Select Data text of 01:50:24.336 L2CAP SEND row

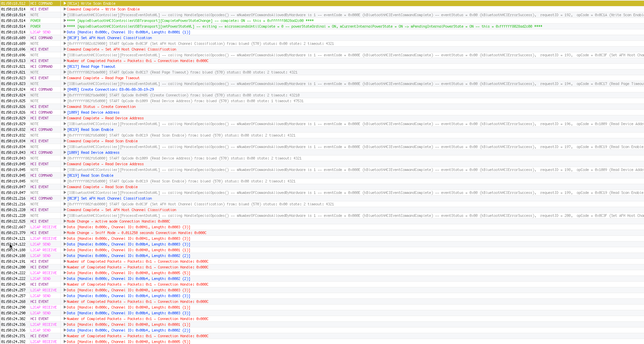tap(128, 330)
